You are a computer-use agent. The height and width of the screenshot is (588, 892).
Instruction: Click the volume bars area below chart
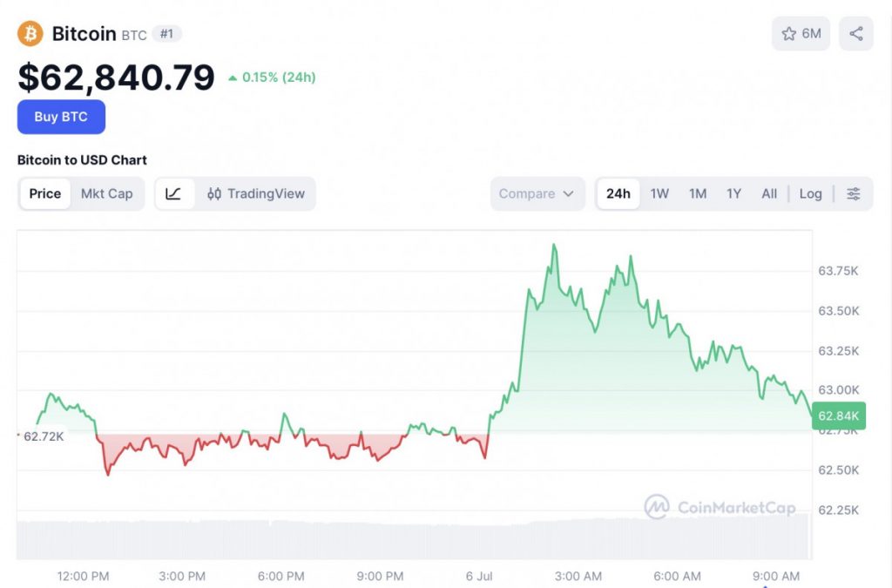(x=413, y=537)
